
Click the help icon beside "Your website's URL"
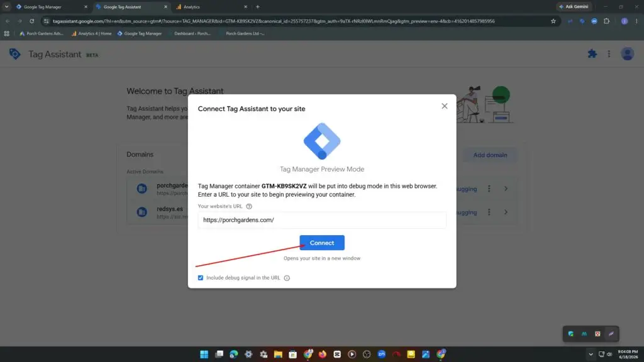(249, 206)
